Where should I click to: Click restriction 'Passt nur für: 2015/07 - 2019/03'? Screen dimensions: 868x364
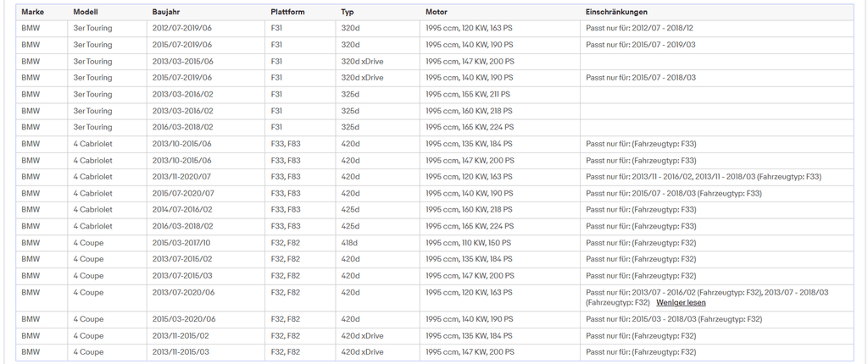pyautogui.click(x=641, y=45)
